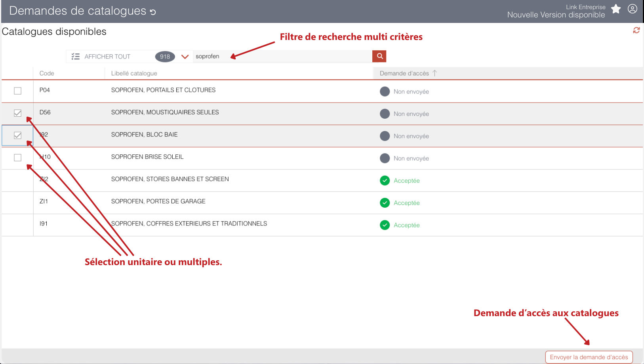This screenshot has width=644, height=364.
Task: Select row SOPROFEN, COFFRES EXTERIEURS ET TRADITIONNELS
Action: 322,225
